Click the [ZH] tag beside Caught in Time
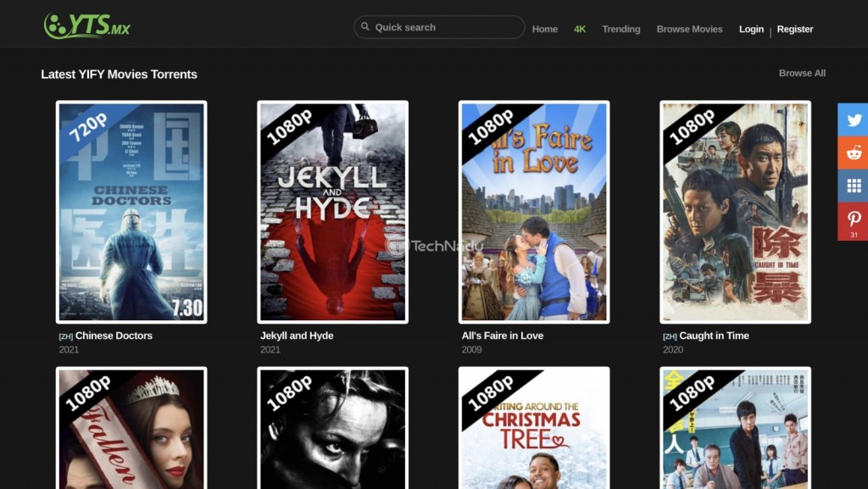 (670, 336)
